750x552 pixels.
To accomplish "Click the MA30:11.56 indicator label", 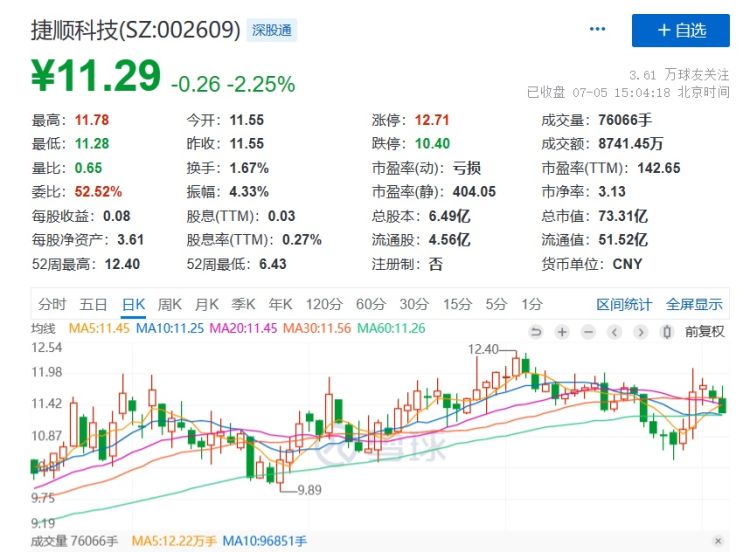I will click(317, 329).
